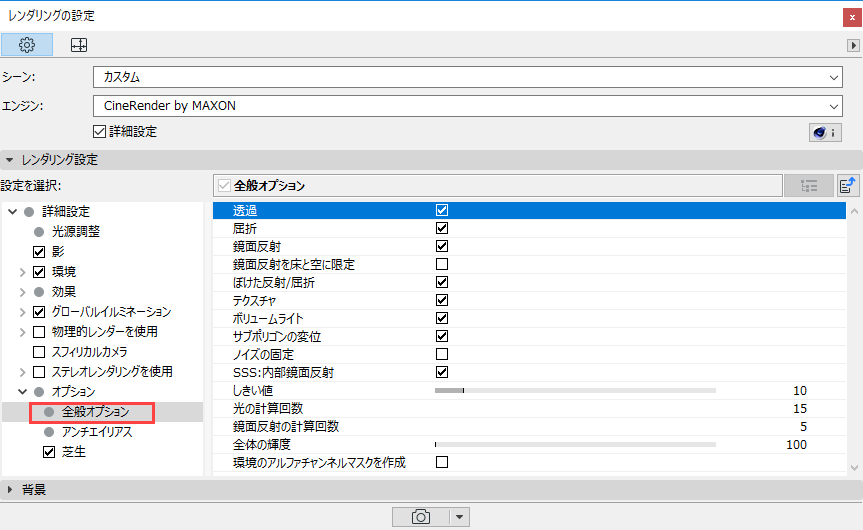
Task: Click options list scroll down arrow
Action: click(x=854, y=468)
